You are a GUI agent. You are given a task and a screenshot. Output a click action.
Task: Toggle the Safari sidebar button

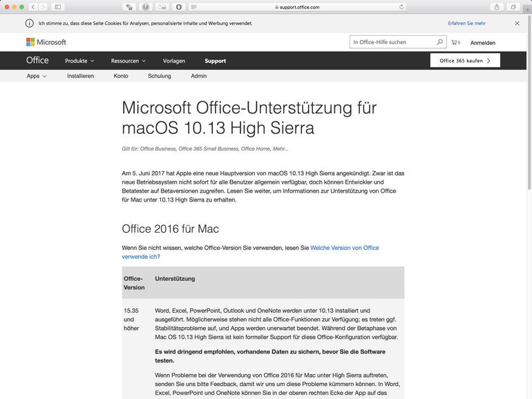[x=58, y=7]
